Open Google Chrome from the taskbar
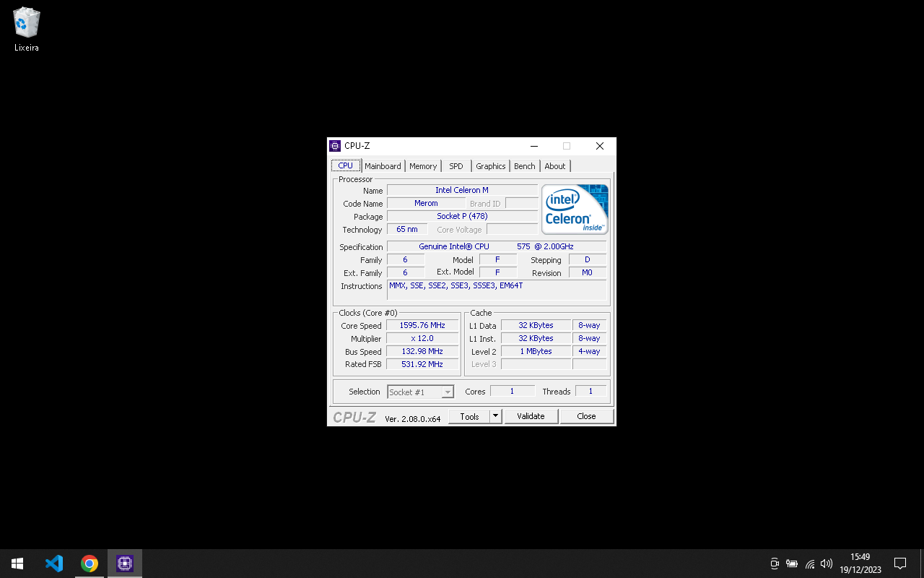The width and height of the screenshot is (924, 578). (x=90, y=564)
